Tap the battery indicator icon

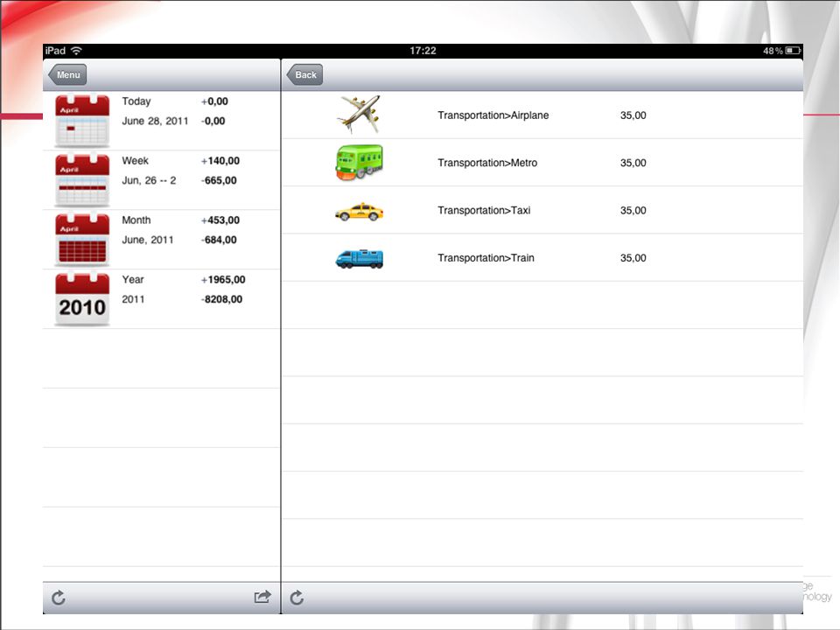pos(794,51)
